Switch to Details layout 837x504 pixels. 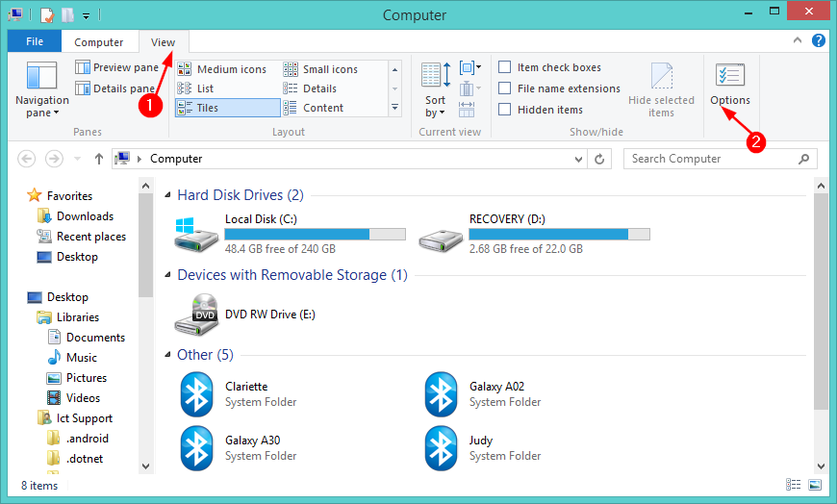(310, 88)
